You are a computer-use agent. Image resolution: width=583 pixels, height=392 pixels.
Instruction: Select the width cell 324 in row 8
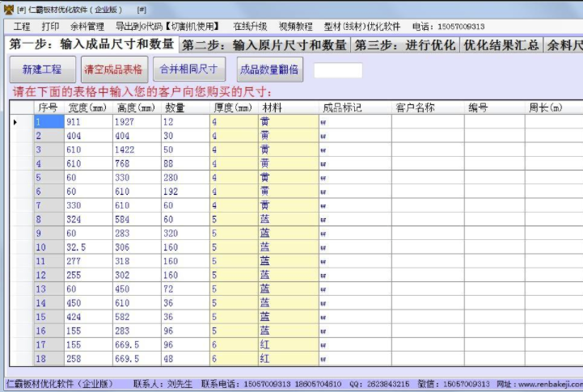[x=88, y=219]
